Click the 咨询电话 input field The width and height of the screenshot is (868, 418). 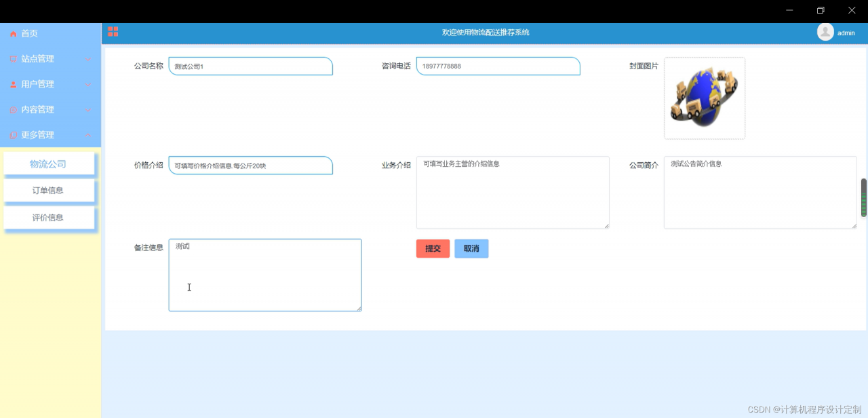point(498,66)
